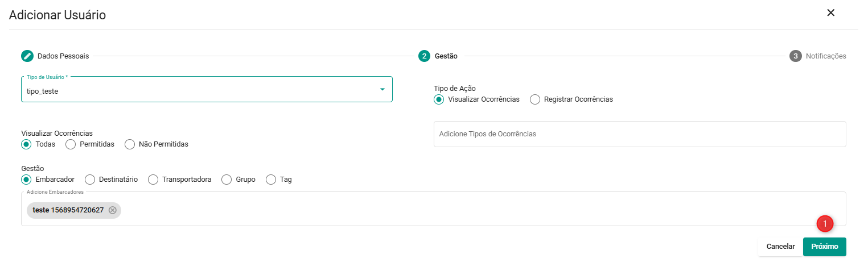The image size is (868, 271).
Task: Select Destinatário in Gestão options
Action: (90, 180)
